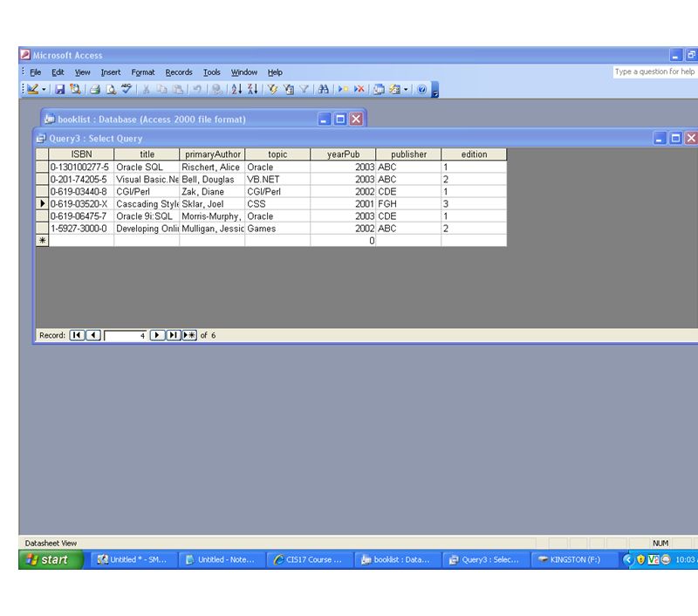Open Find with the binoculars icon
The image size is (698, 616).
(324, 90)
